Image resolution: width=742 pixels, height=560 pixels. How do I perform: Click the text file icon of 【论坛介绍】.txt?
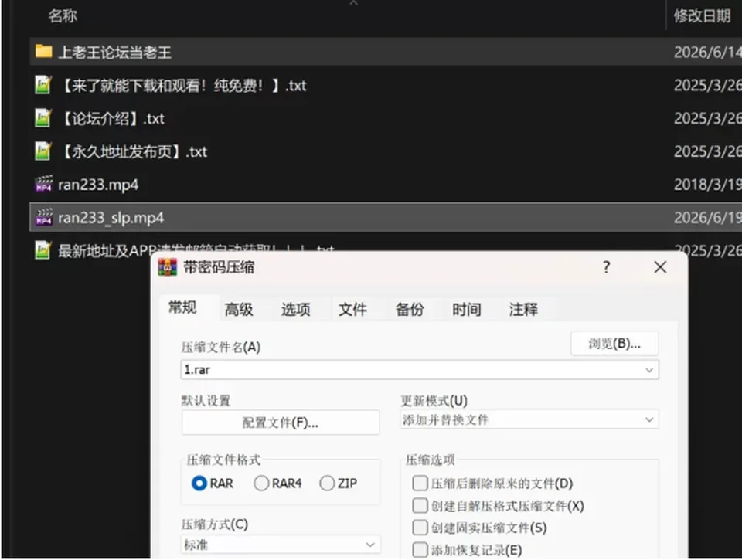point(43,118)
